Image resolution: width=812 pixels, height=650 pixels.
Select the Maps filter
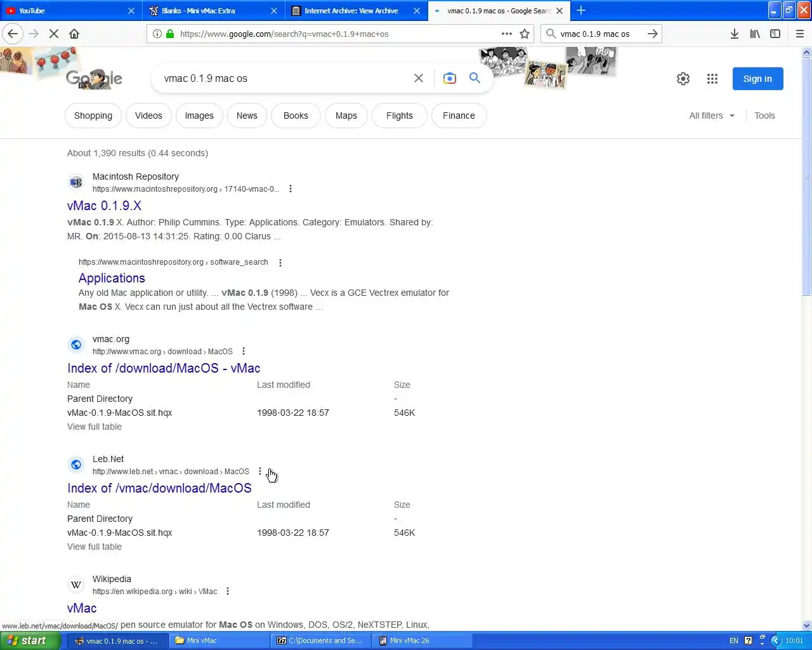346,116
